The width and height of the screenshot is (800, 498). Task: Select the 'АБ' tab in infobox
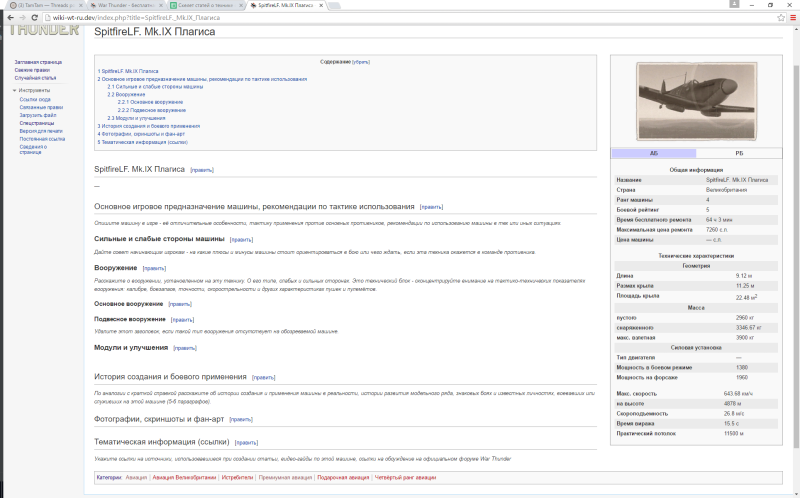654,153
